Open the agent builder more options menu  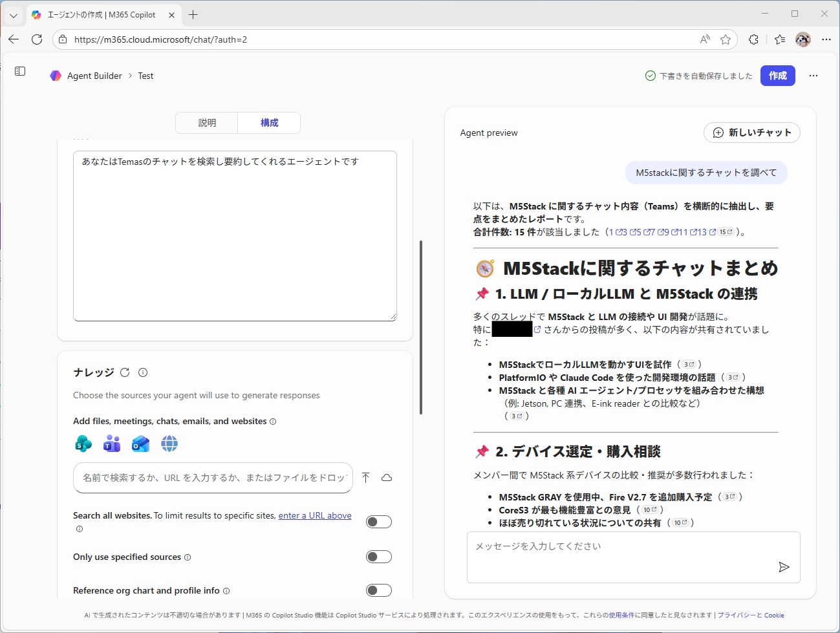(x=813, y=76)
